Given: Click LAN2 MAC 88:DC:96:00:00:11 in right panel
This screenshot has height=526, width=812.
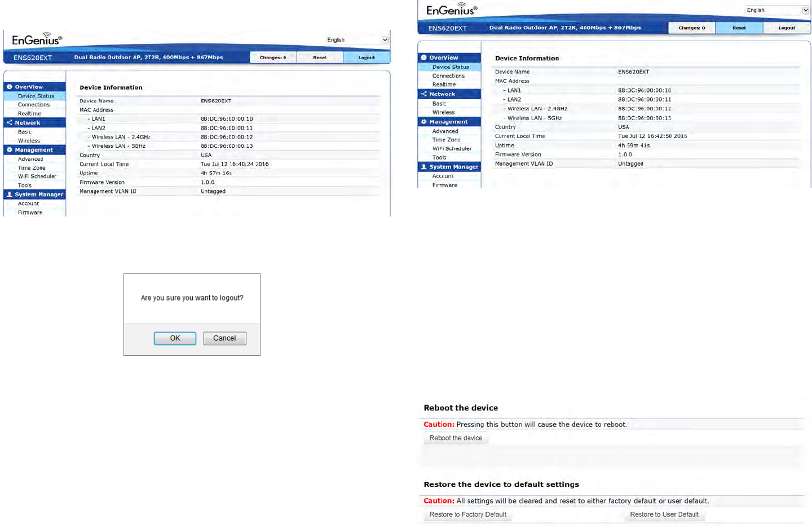Looking at the screenshot, I should coord(645,99).
